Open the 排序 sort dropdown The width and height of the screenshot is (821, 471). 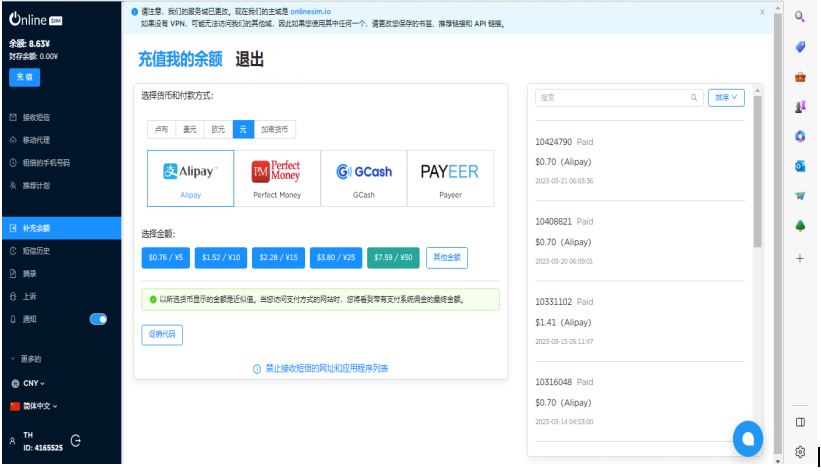point(726,97)
